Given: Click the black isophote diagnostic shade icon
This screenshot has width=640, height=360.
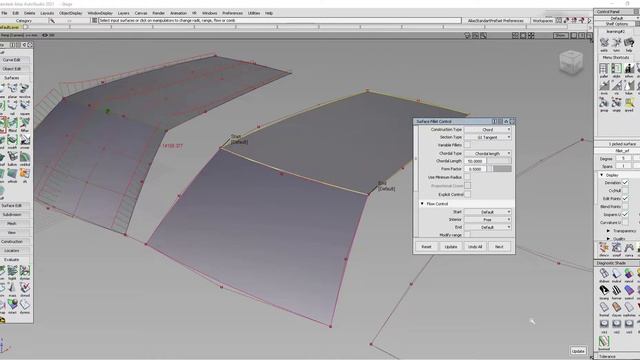Looking at the screenshot, I should click(604, 290).
